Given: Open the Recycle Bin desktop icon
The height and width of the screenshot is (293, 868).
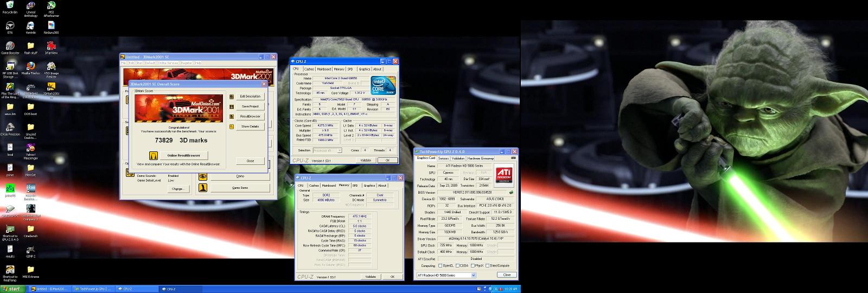Looking at the screenshot, I should click(x=10, y=6).
